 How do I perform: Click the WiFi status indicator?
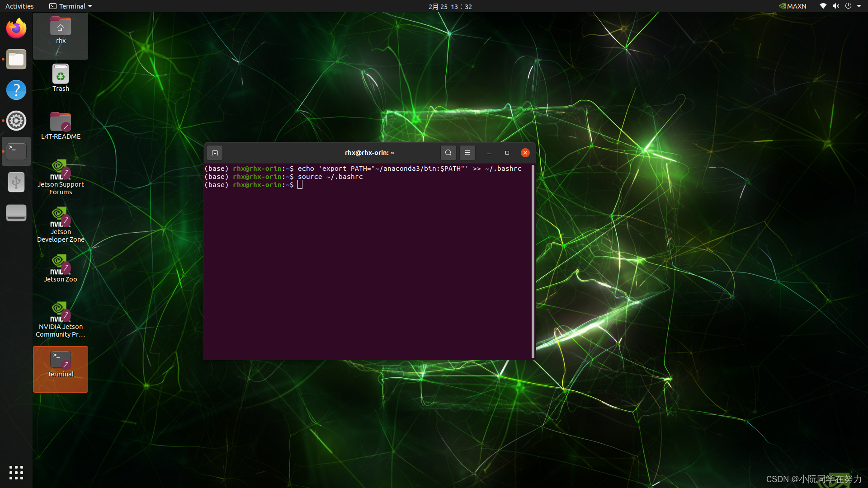[823, 6]
